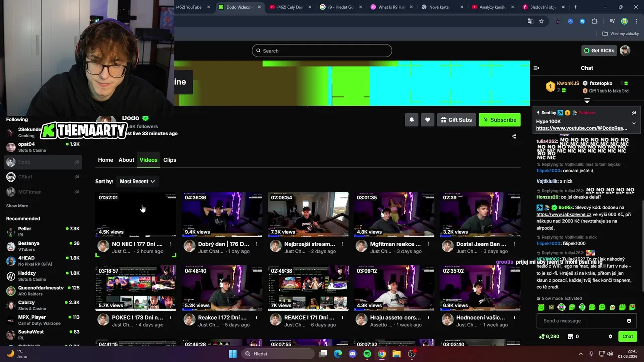Open Discord from the taskbar
The image size is (644, 362).
point(352,354)
